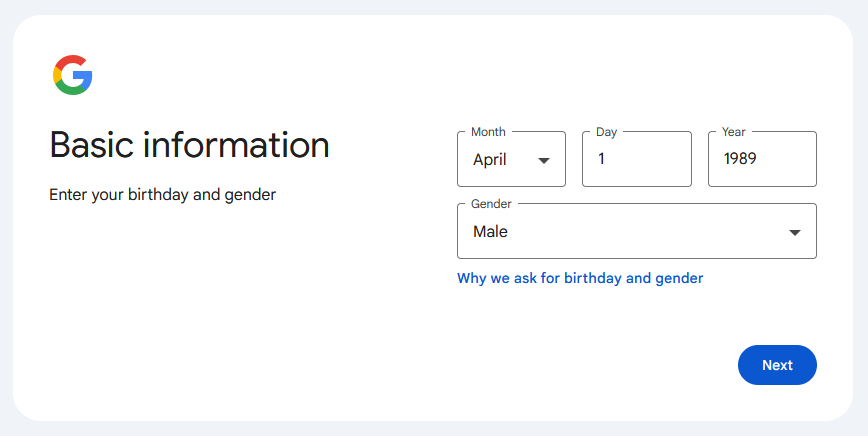Image resolution: width=868 pixels, height=436 pixels.
Task: Focus the Day input field
Action: point(636,159)
